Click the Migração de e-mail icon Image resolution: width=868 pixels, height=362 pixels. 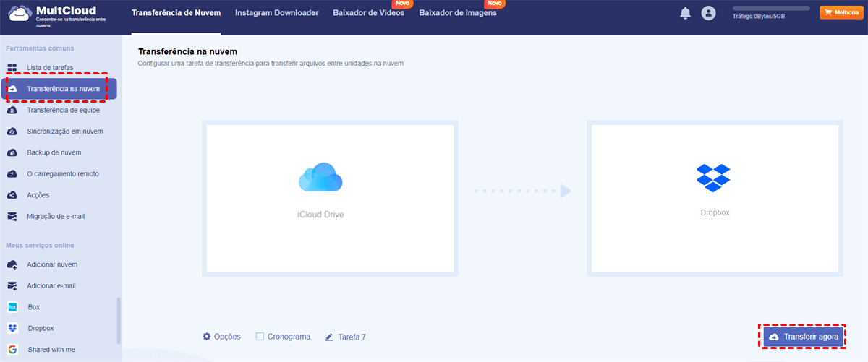pos(12,216)
